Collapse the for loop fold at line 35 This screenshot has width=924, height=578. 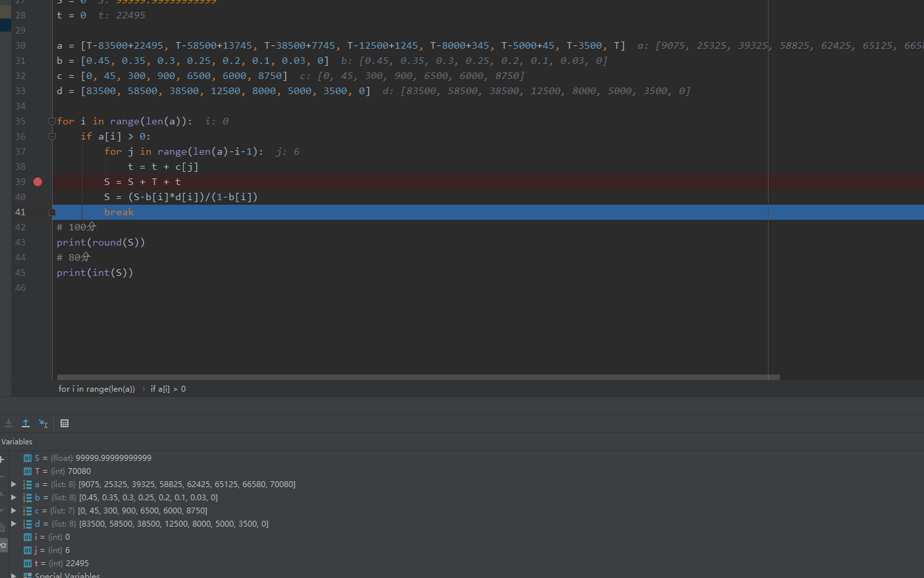tap(52, 121)
